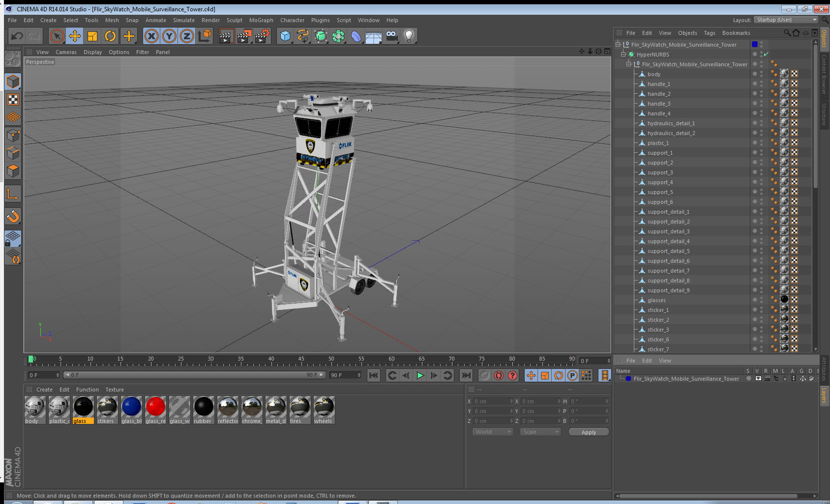Click the Apply button
The height and width of the screenshot is (504, 830).
tap(589, 432)
